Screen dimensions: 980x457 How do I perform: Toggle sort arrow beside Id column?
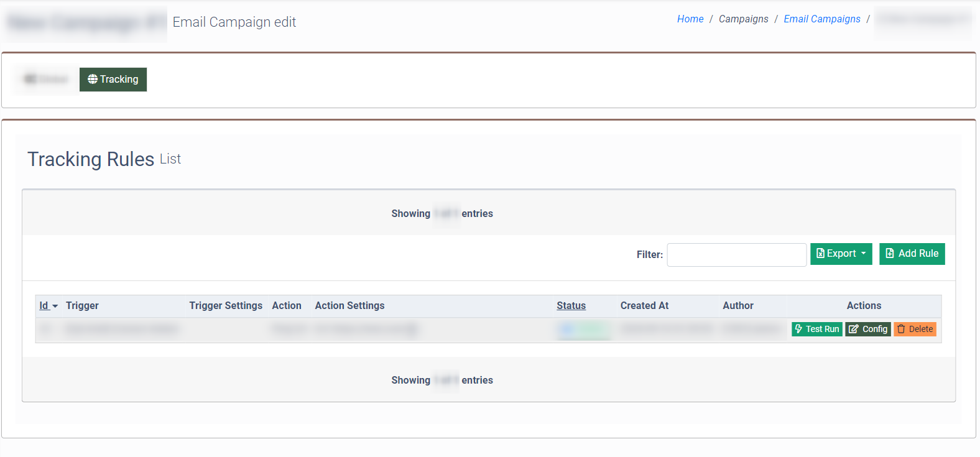[x=55, y=307]
